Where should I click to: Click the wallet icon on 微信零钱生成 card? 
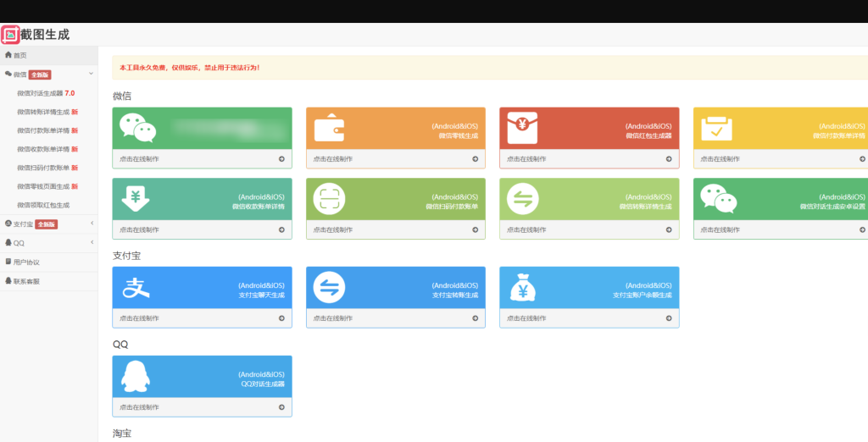point(329,128)
